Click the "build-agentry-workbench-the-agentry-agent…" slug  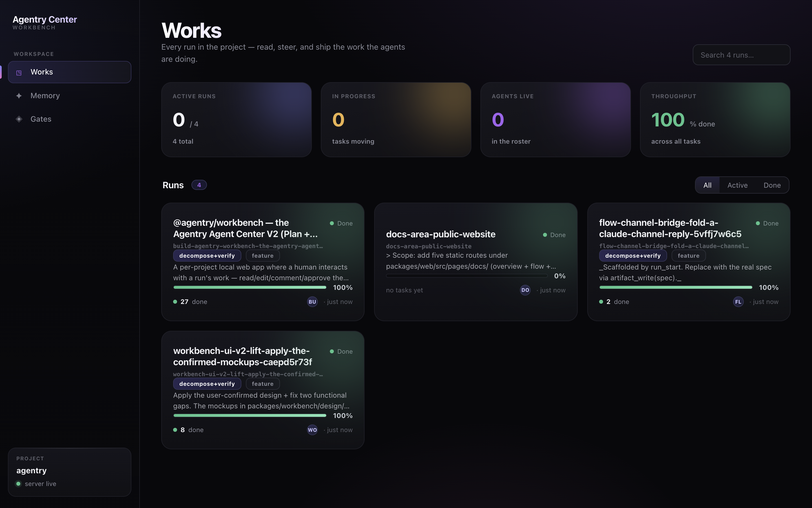pos(248,246)
